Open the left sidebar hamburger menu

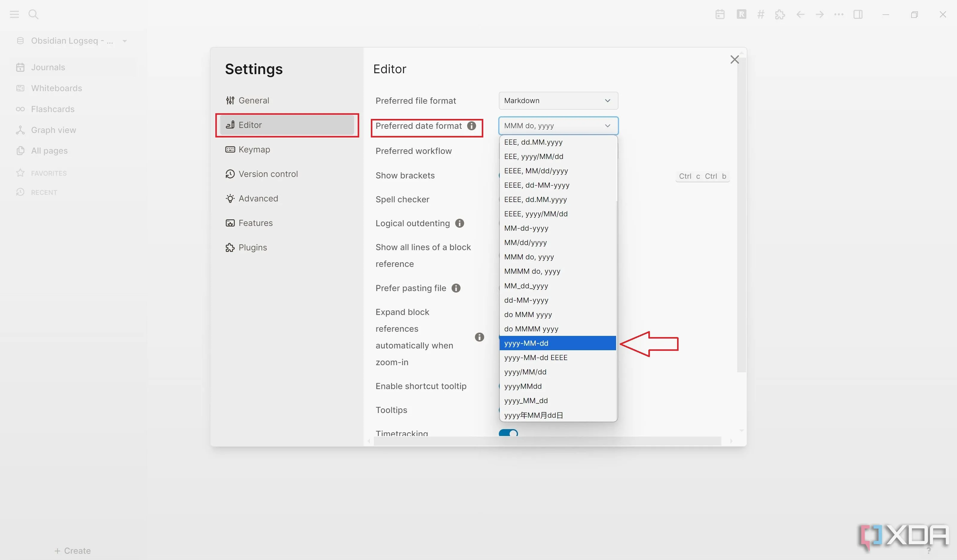14,14
